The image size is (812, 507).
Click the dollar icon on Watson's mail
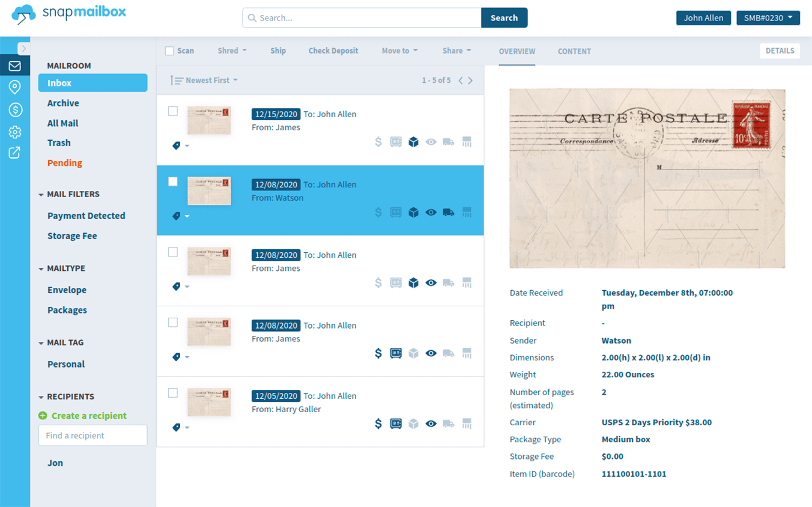tap(378, 213)
